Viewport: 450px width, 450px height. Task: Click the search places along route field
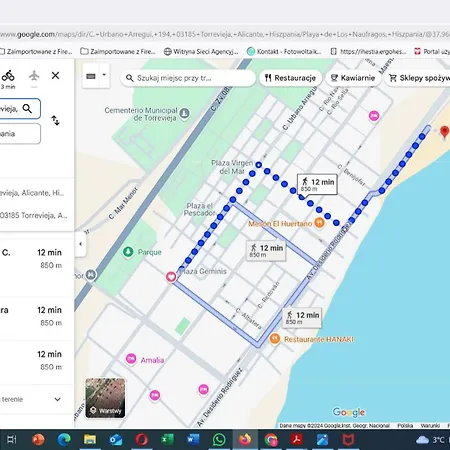[x=188, y=78]
